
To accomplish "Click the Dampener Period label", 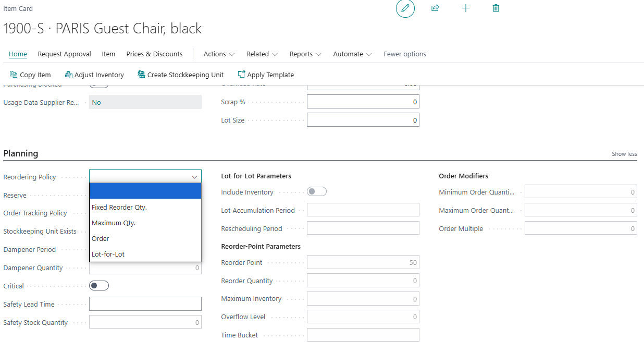I will coord(30,249).
